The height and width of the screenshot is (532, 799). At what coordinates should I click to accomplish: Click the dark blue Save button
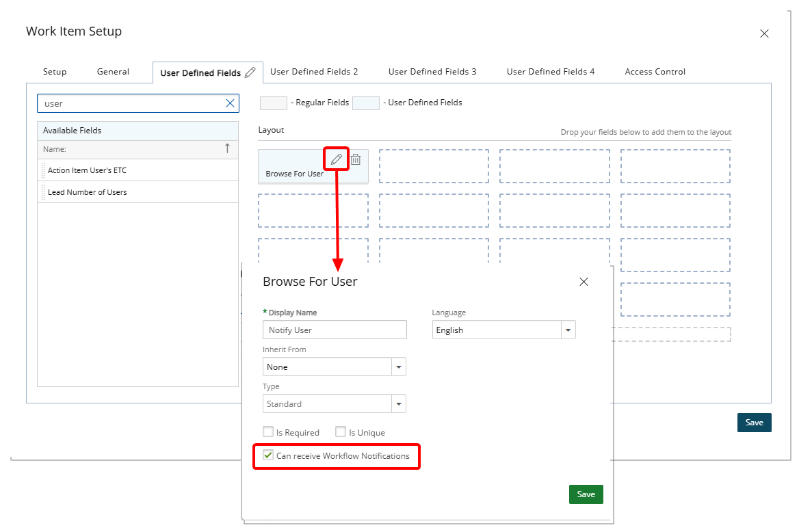click(754, 423)
